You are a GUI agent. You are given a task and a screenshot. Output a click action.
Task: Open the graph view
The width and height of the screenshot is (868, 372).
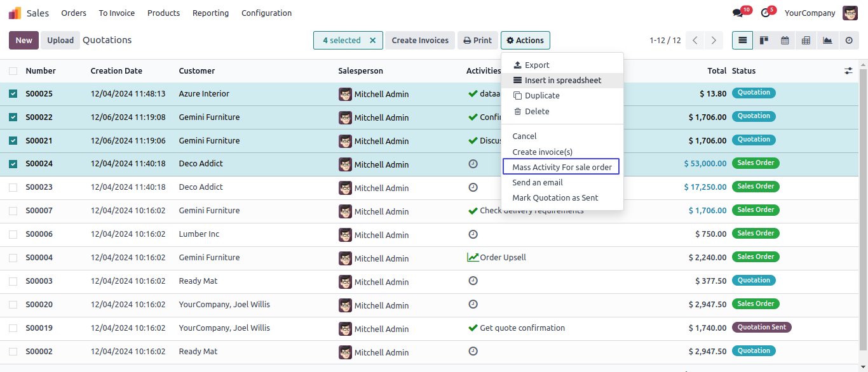coord(827,41)
